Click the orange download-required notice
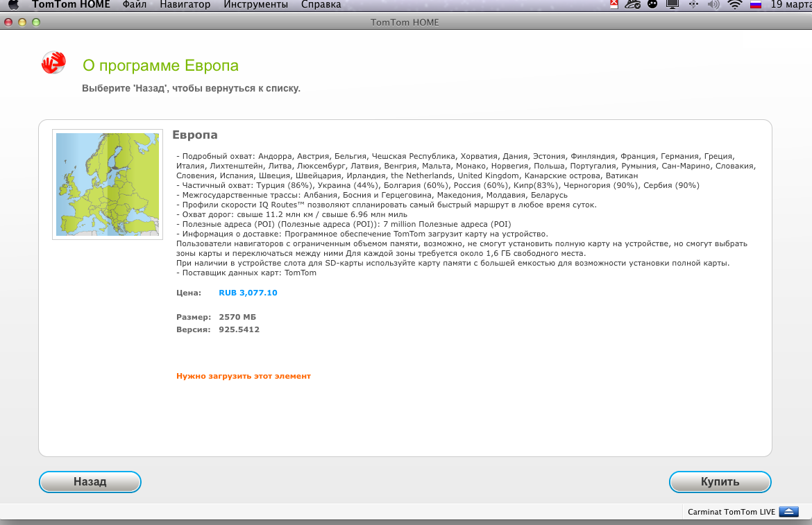Viewport: 812px width, 525px height. 244,376
